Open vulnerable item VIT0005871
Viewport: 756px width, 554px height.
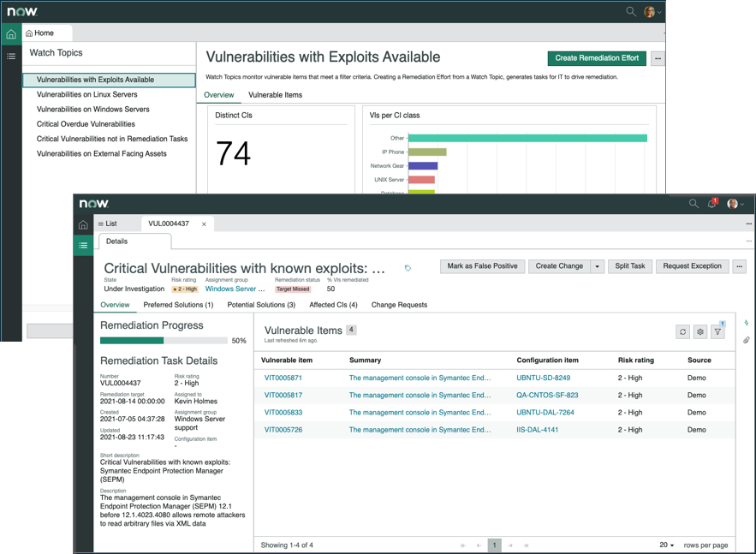[x=283, y=378]
